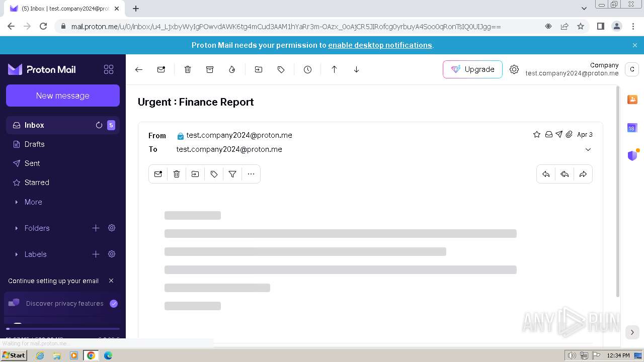Open Discover privacy features checklist item

[x=63, y=304]
